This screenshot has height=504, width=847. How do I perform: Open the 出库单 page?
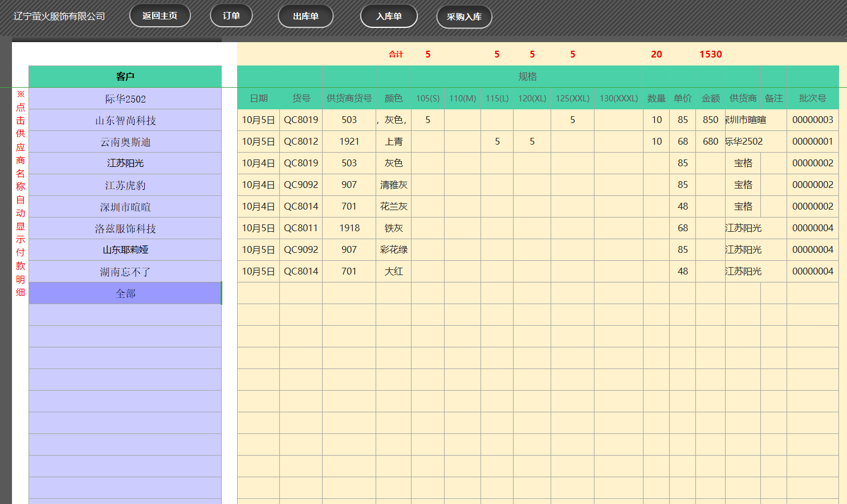pos(306,17)
